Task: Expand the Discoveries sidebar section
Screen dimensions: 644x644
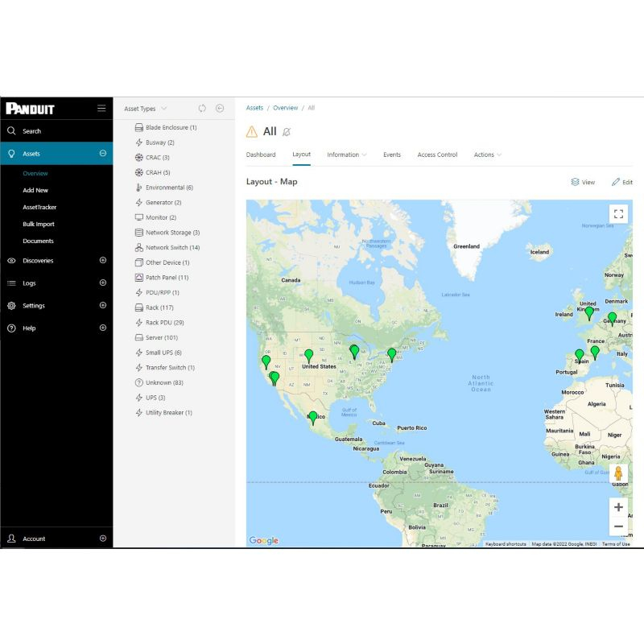Action: click(103, 260)
